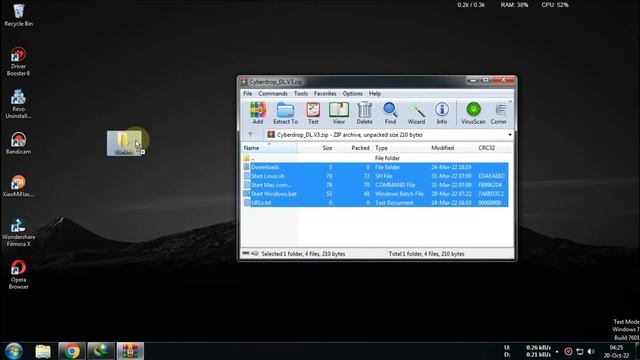Select the Start Linux.sh file
The width and height of the screenshot is (640, 360).
[375, 176]
